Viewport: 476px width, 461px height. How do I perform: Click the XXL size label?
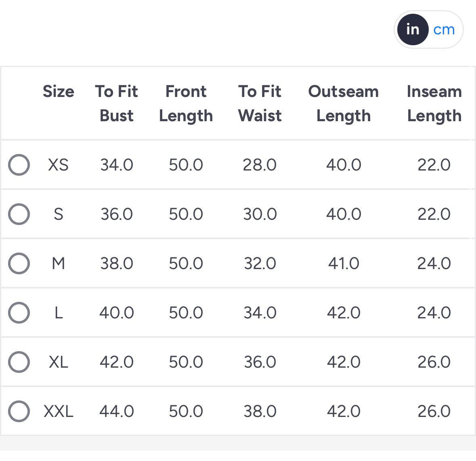[x=59, y=411]
